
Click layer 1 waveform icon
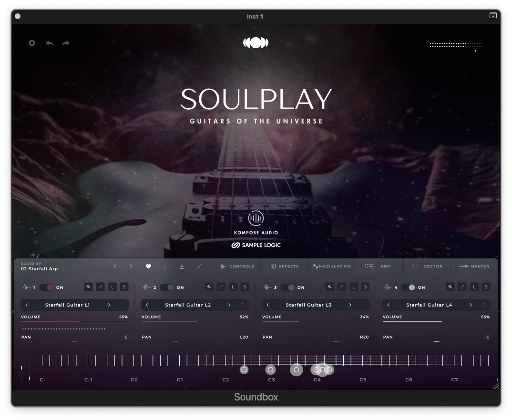(26, 287)
